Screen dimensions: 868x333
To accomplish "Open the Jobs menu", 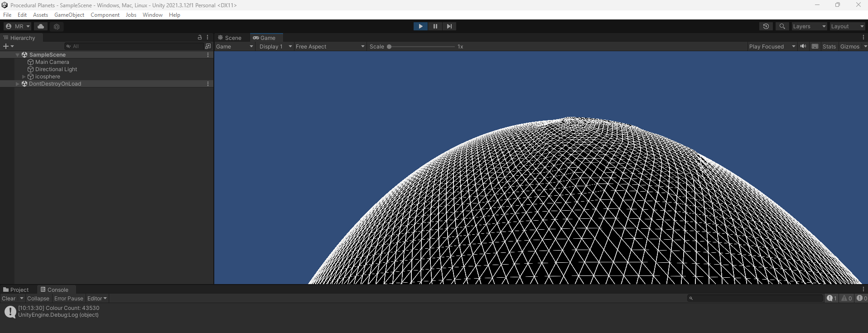I will click(131, 15).
